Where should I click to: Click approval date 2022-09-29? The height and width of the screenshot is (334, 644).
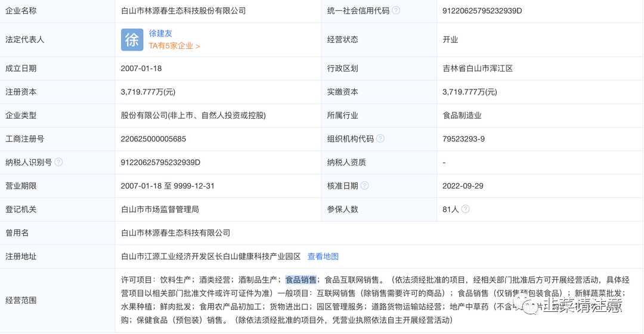463,185
